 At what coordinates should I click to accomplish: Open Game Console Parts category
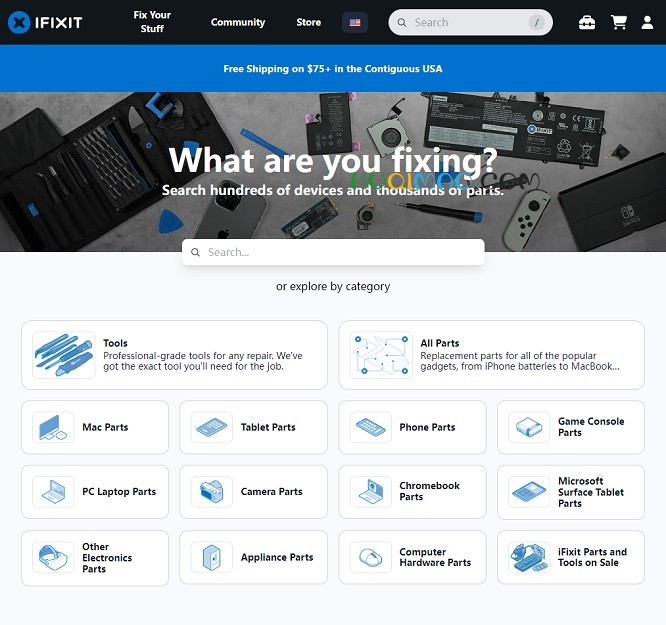[571, 427]
